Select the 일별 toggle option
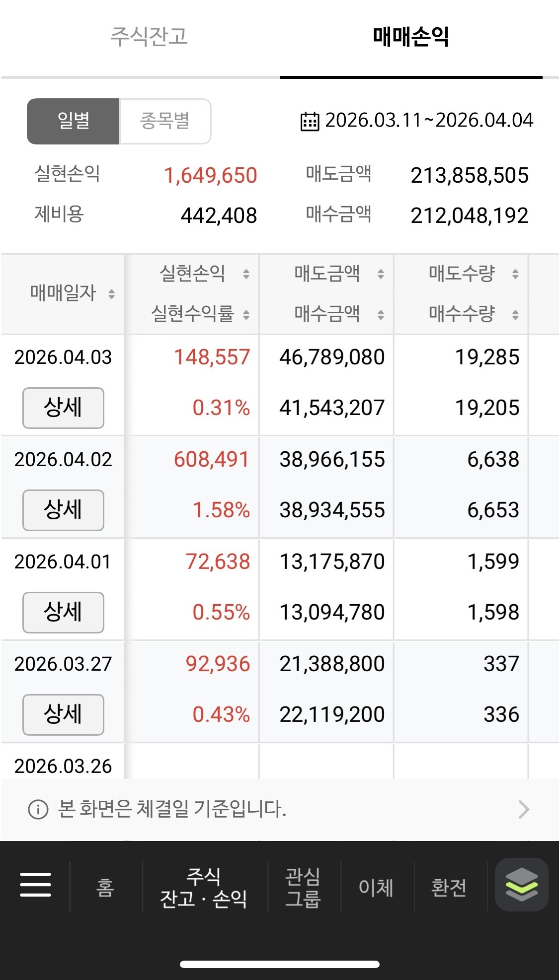The width and height of the screenshot is (559, 980). pos(73,121)
